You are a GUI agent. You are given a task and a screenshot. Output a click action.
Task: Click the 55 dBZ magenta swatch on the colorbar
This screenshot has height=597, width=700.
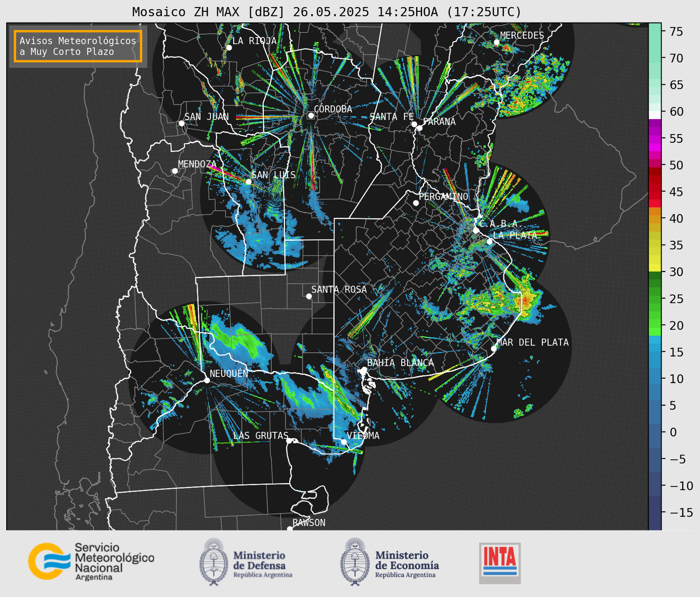pyautogui.click(x=655, y=138)
